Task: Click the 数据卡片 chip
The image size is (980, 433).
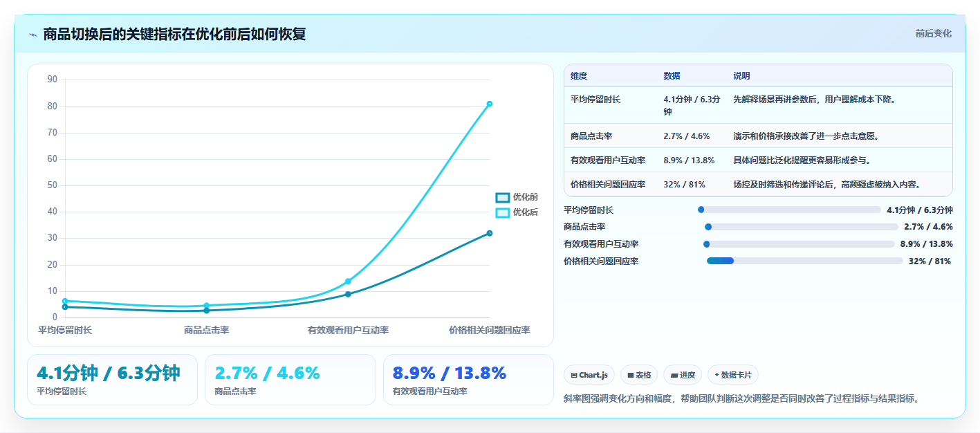Action: (x=733, y=375)
